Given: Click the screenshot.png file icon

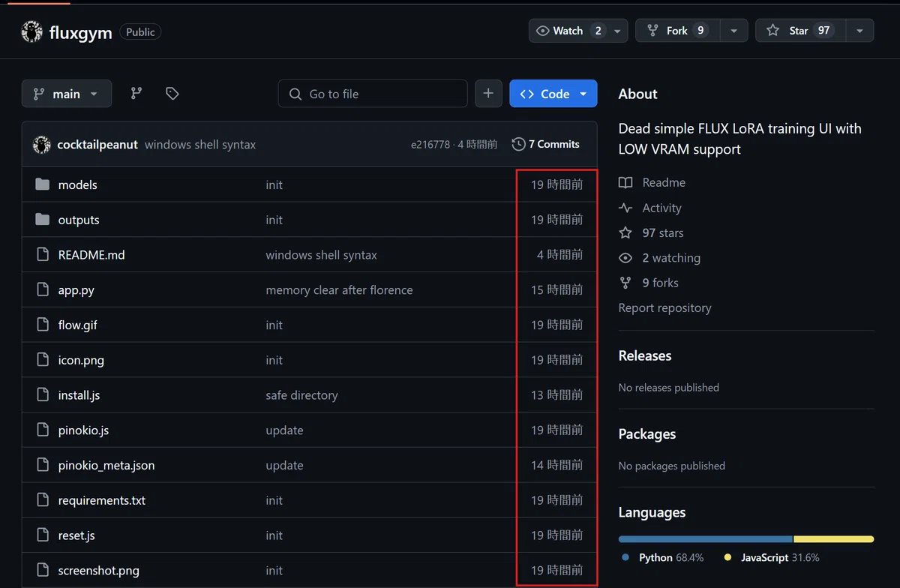Looking at the screenshot, I should [x=43, y=571].
